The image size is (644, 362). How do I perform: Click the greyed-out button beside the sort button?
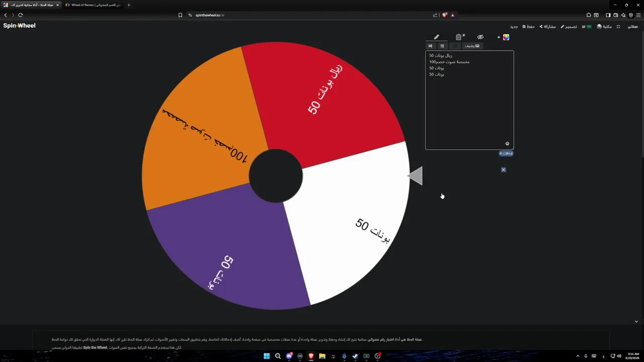coord(455,46)
